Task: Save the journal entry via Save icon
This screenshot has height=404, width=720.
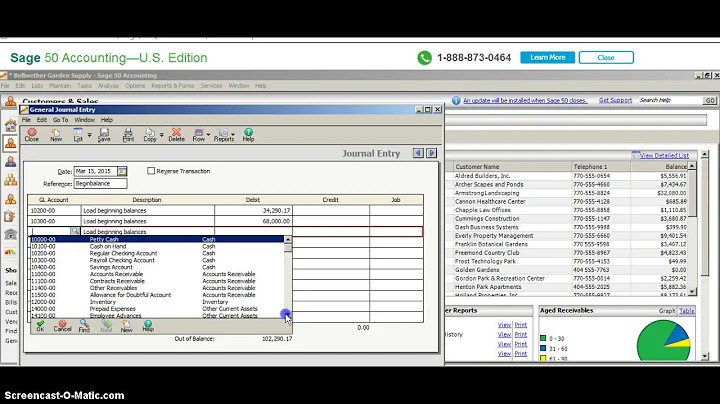Action: click(104, 135)
